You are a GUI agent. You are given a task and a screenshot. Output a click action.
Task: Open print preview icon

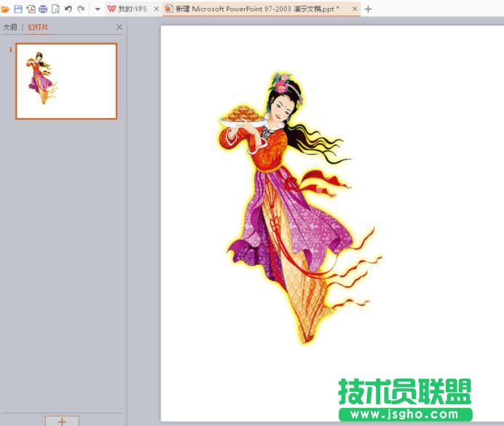[55, 9]
